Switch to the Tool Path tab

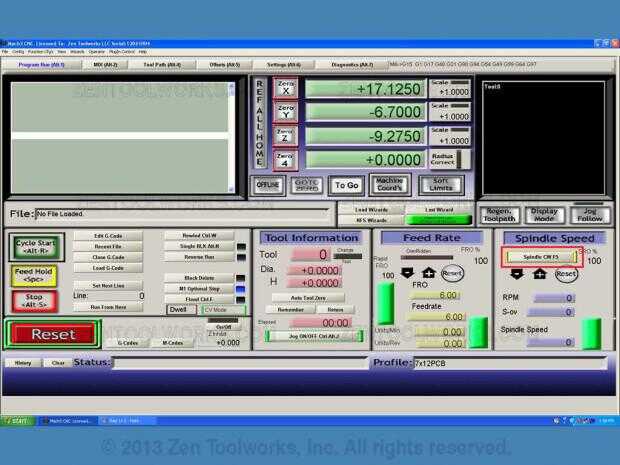162,64
